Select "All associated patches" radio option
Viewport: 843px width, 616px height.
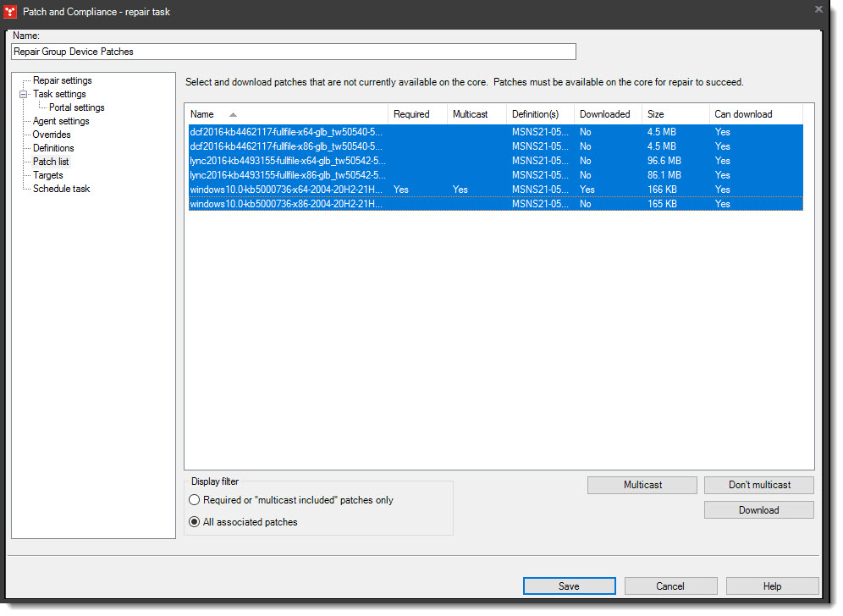coord(195,522)
